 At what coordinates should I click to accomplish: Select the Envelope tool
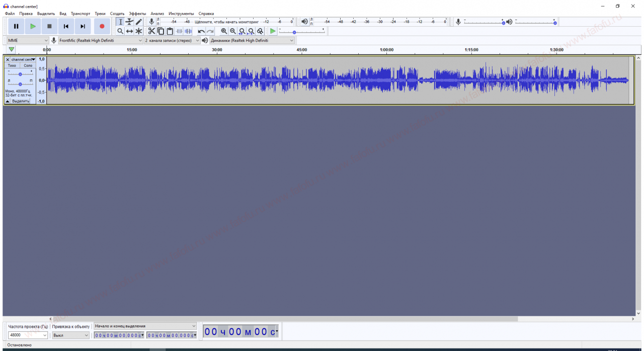pos(129,22)
